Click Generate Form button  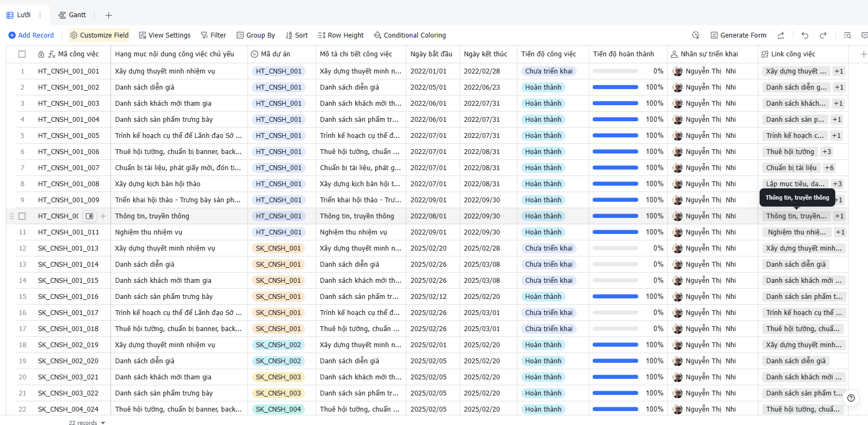click(x=739, y=35)
